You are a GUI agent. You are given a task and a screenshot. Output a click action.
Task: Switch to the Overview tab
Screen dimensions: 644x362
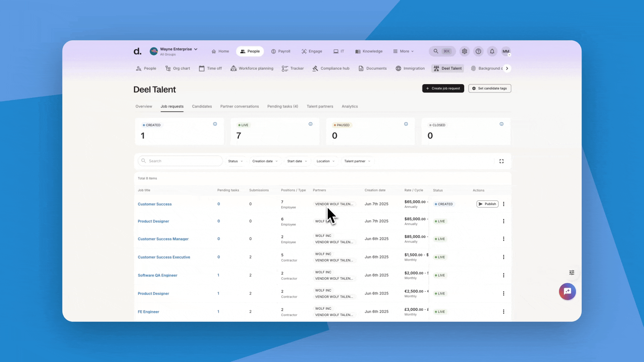coord(144,107)
